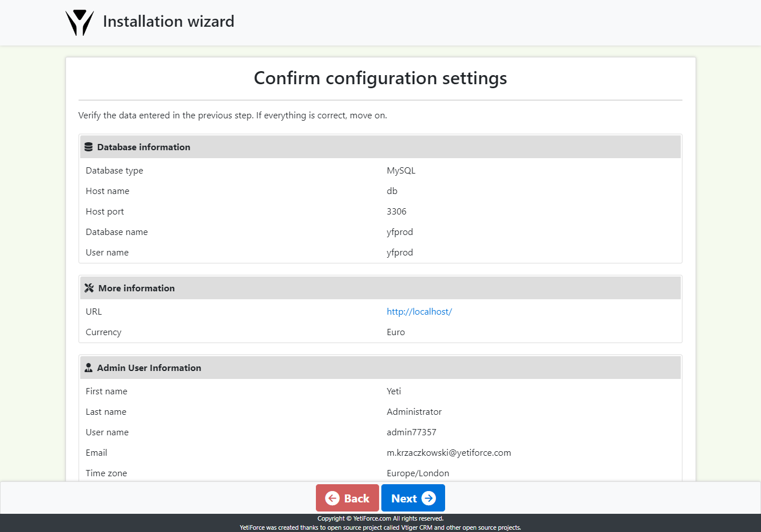Viewport: 761px width, 532px height.
Task: Click the person icon beside Admin User Information
Action: tap(89, 367)
